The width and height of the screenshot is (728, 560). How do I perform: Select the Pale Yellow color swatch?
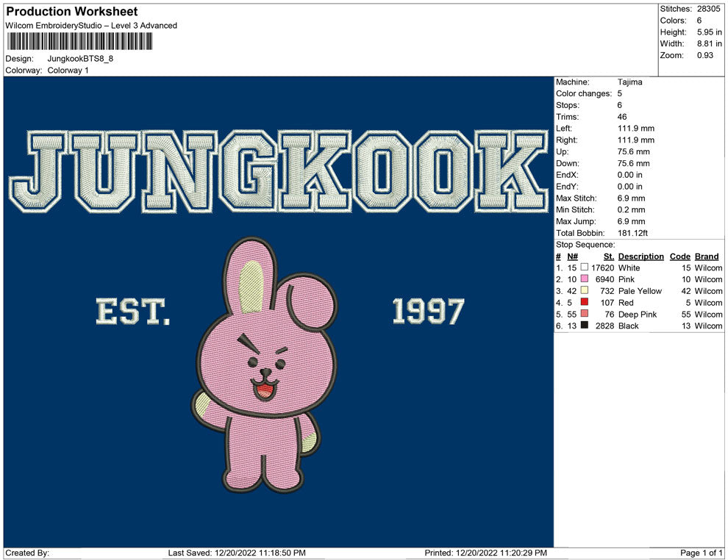click(585, 290)
